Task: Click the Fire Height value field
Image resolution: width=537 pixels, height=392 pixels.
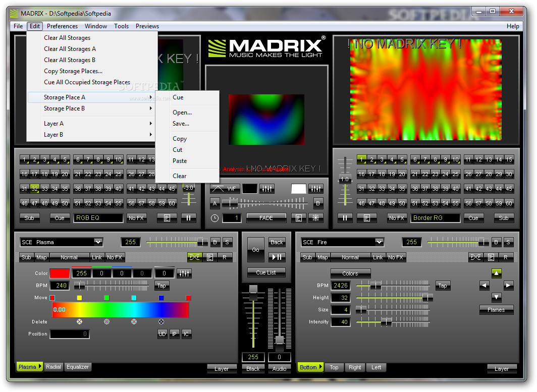Action: [340, 298]
